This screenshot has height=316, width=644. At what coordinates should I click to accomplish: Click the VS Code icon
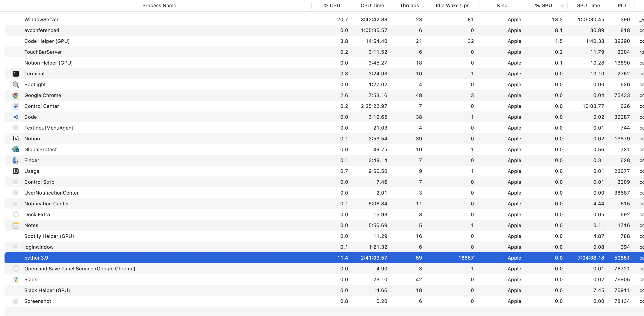tap(16, 117)
